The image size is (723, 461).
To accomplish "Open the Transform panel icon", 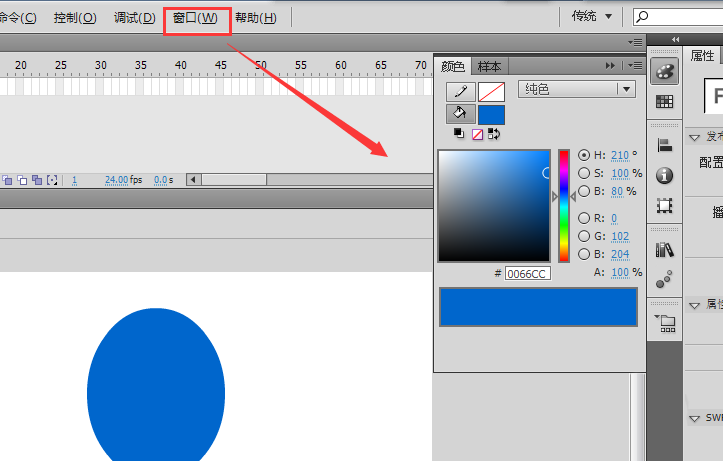I will pos(664,205).
